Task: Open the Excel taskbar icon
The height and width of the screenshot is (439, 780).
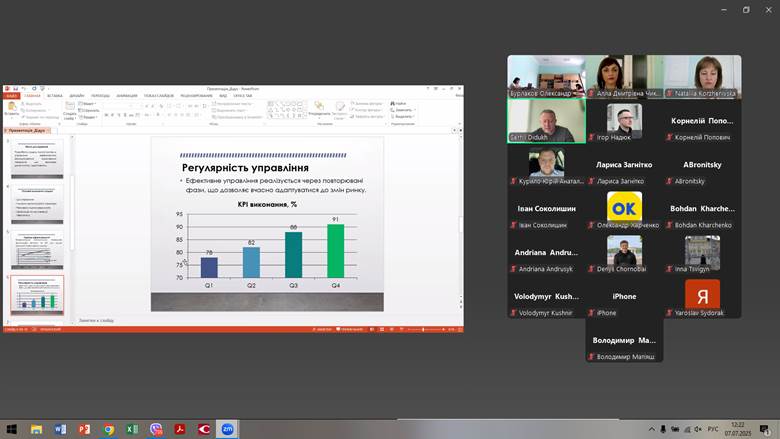Action: (x=132, y=429)
